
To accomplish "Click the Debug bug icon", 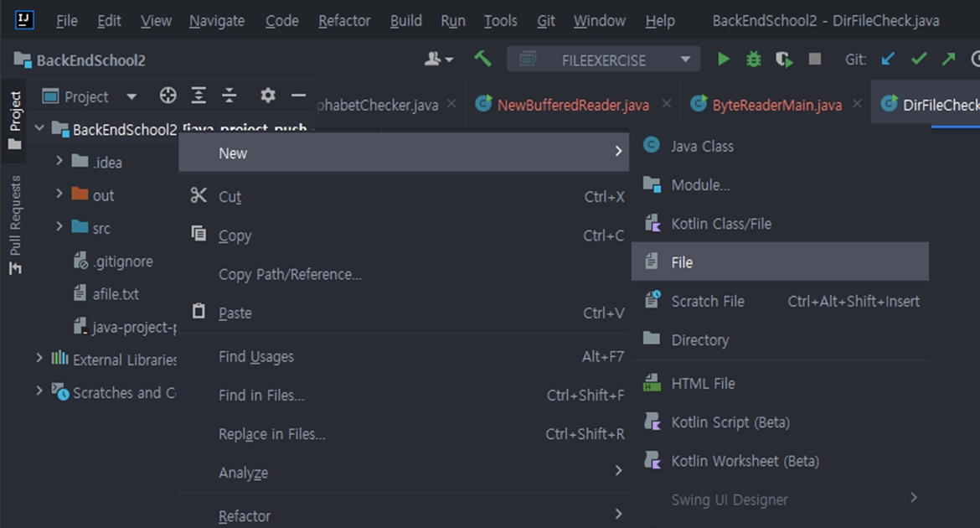I will coord(754,60).
